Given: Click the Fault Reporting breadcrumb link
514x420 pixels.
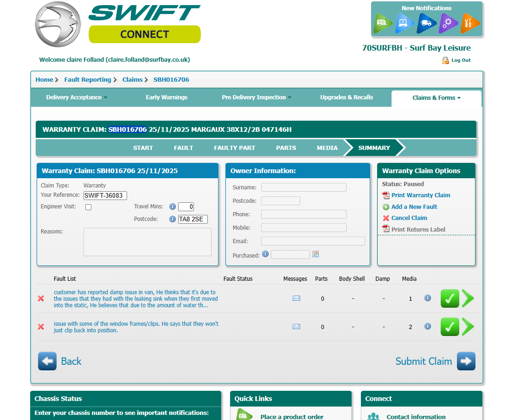Looking at the screenshot, I should click(88, 80).
